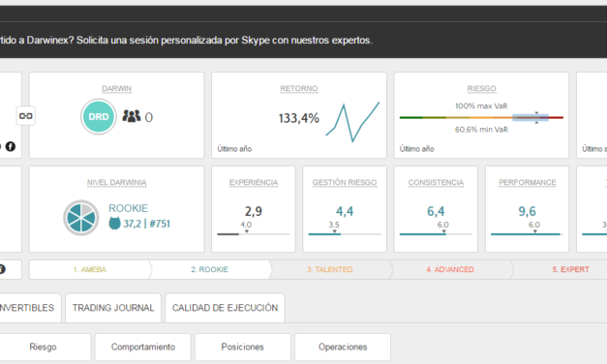Click the NIVEL DARWINIA heading
Viewport: 607px width, 364px height.
point(116,182)
